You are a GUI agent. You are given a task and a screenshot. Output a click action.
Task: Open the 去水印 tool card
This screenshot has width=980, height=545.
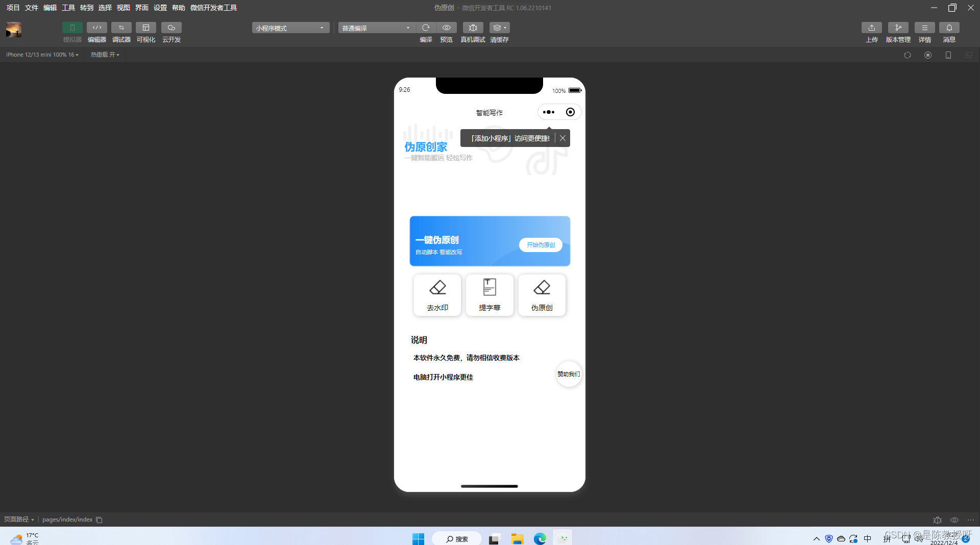pos(437,295)
